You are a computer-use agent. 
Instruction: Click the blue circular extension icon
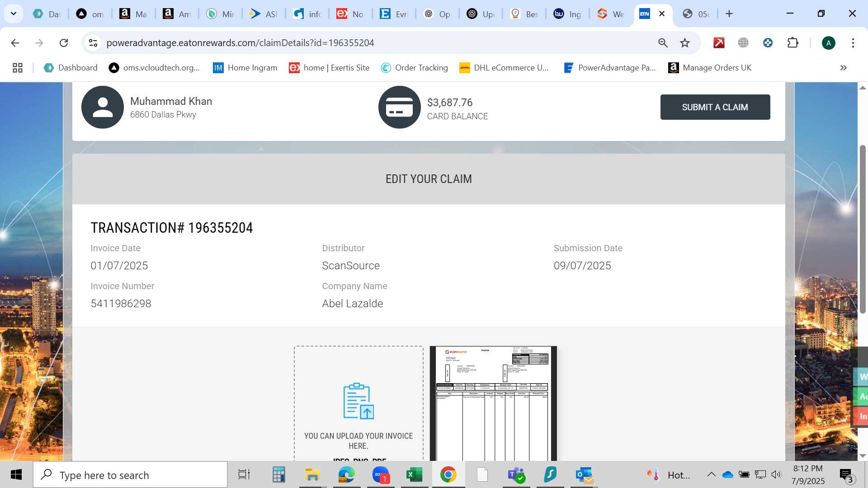click(768, 43)
